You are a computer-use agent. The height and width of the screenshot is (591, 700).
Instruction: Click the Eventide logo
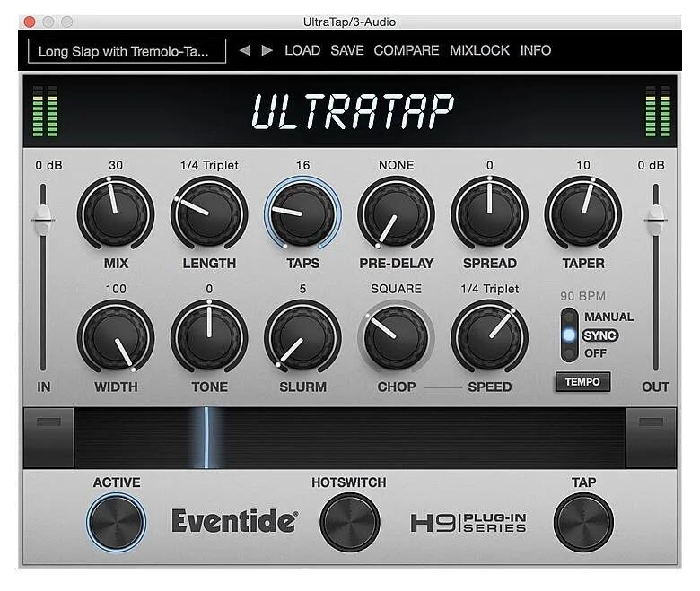235,521
